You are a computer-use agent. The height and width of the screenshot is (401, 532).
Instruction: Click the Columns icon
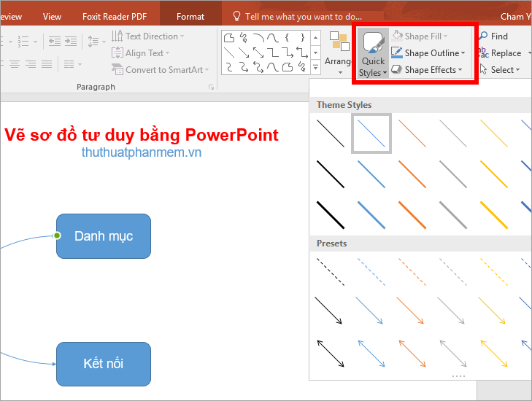[69, 64]
